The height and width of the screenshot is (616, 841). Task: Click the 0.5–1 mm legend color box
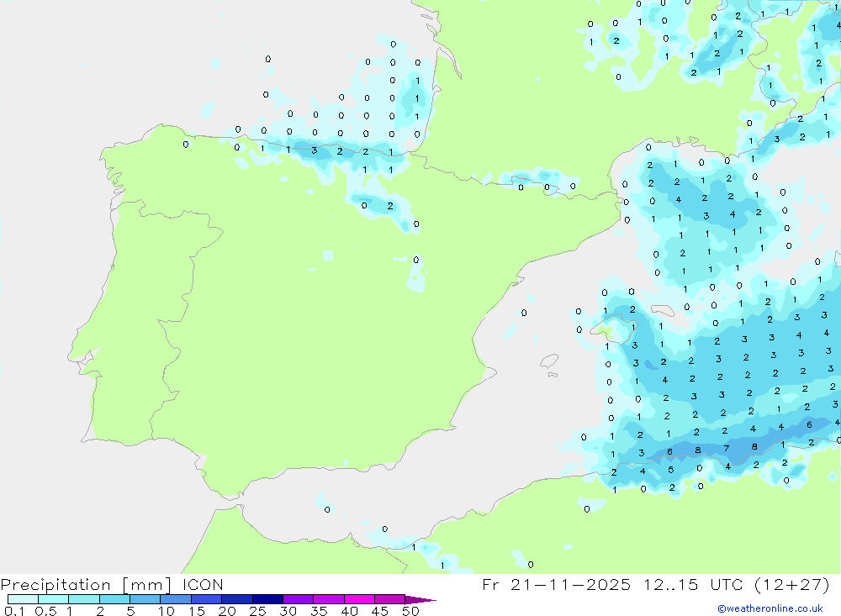click(x=54, y=599)
